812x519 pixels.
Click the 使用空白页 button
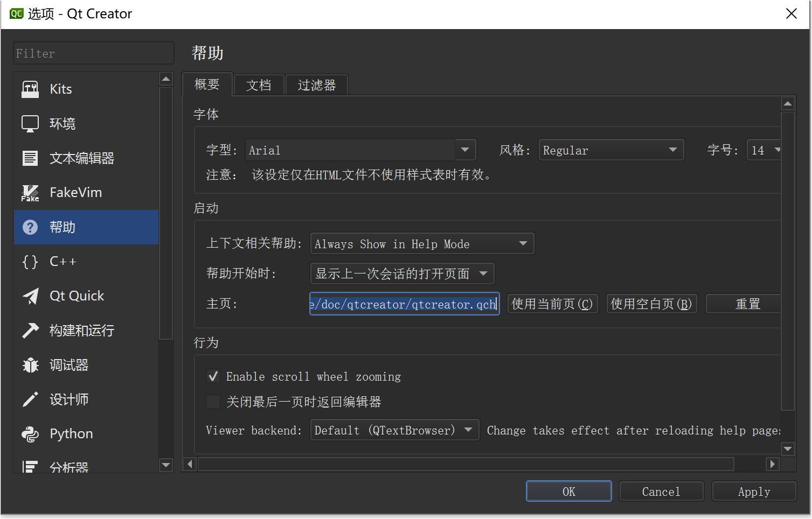pos(651,304)
